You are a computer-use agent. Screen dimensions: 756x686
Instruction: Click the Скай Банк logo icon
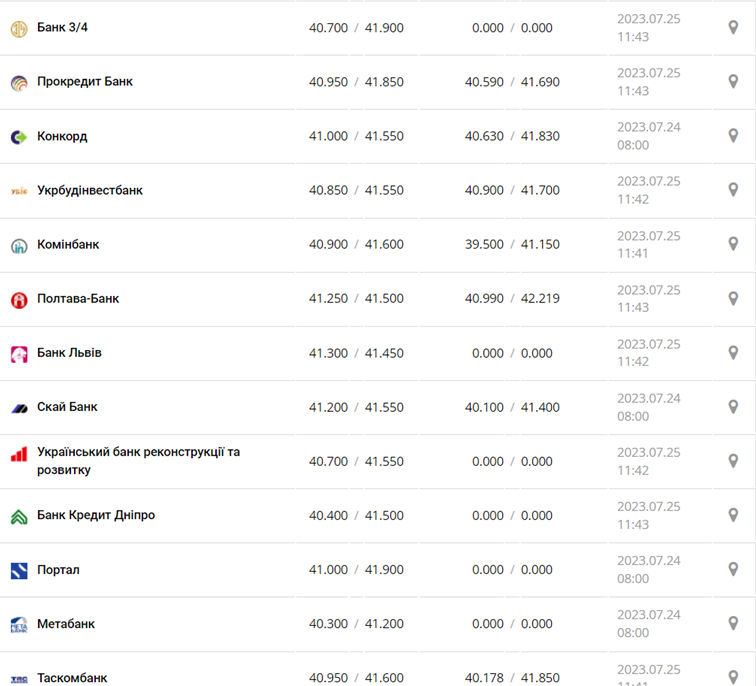[19, 408]
